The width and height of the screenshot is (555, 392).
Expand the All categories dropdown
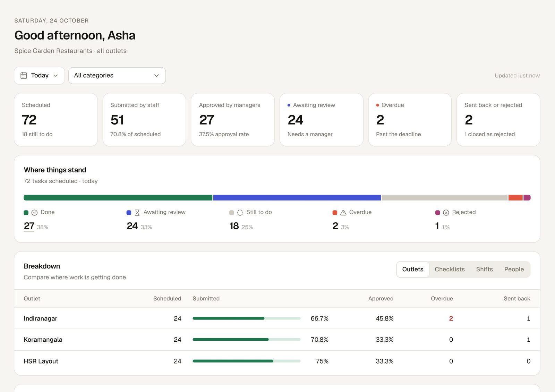point(117,75)
